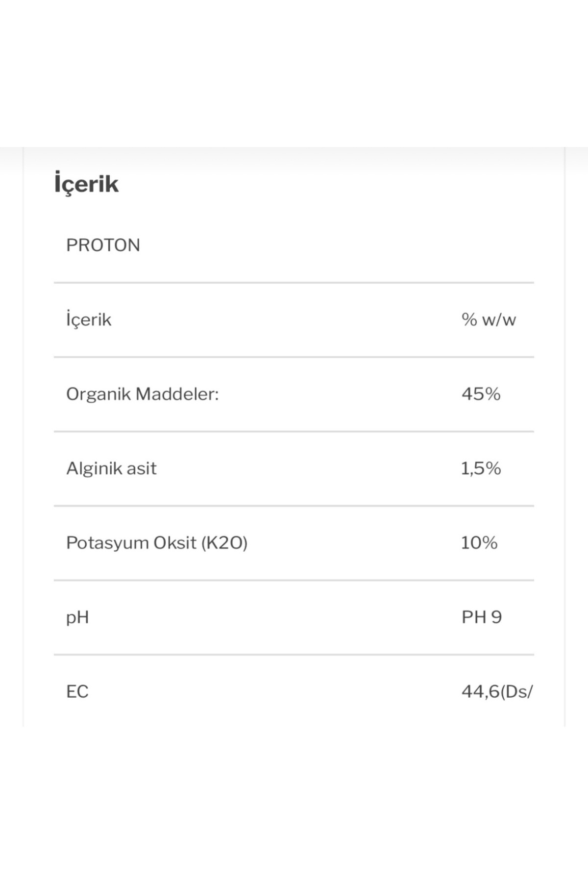Click the left border of content card

click(x=23, y=441)
